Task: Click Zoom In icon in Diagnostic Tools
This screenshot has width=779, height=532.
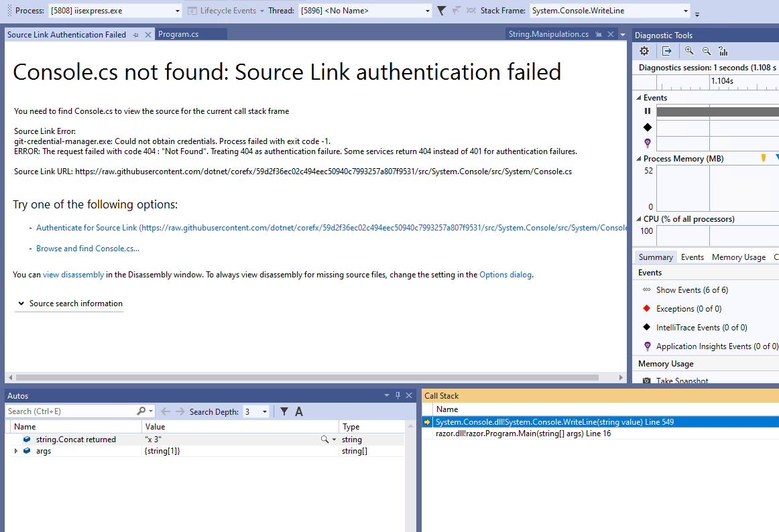Action: click(689, 50)
